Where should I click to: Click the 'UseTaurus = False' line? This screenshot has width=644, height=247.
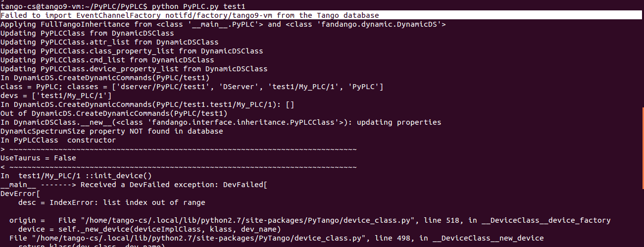(x=38, y=158)
